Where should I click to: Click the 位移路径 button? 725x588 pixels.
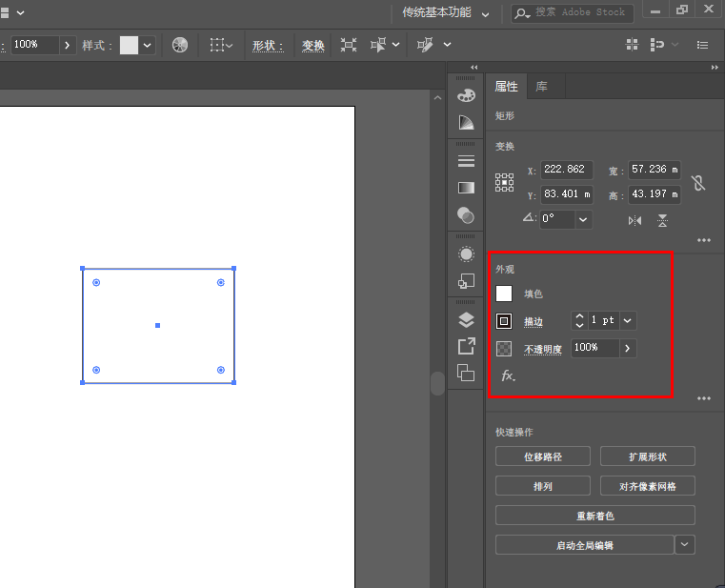tap(543, 456)
